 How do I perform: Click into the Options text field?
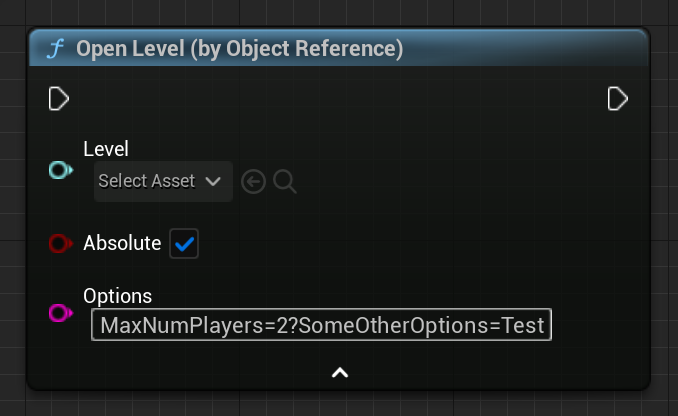click(321, 325)
